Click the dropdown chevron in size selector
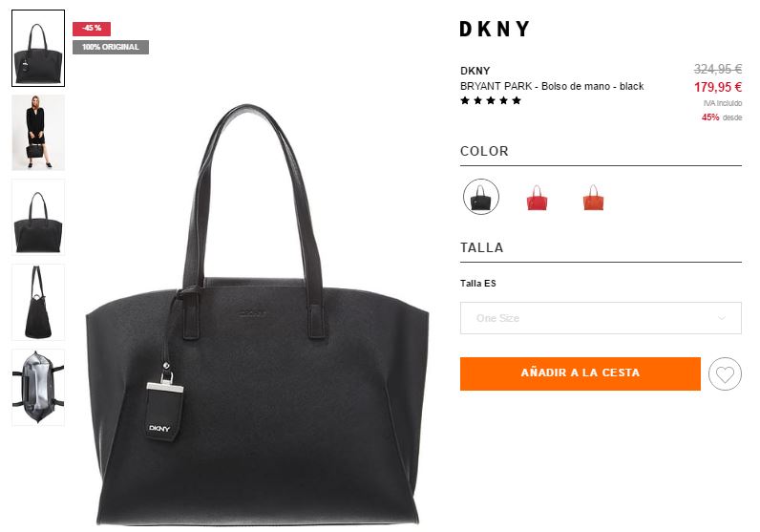This screenshot has height=532, width=760. [x=722, y=318]
